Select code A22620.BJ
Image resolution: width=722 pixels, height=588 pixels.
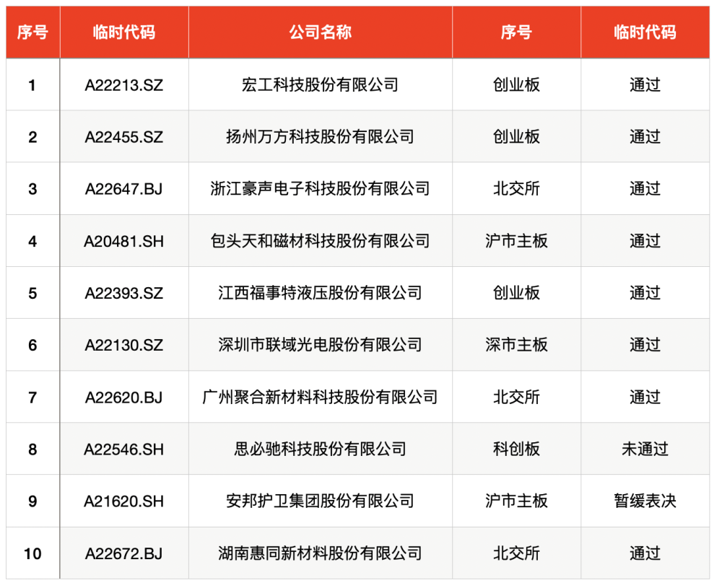(124, 397)
